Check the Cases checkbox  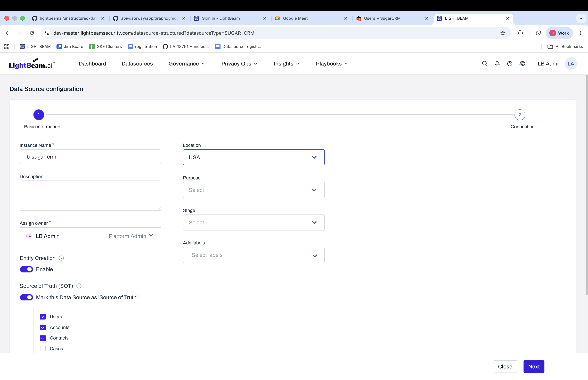43,349
